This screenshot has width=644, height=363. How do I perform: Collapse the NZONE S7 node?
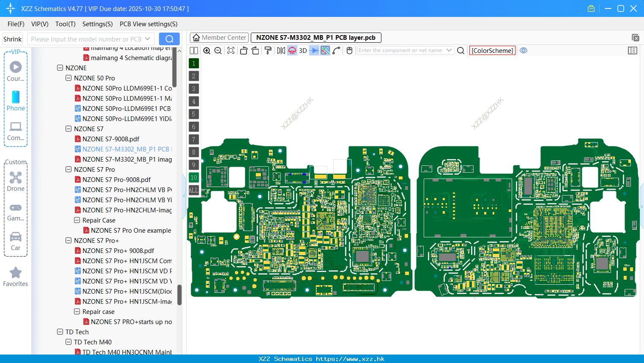coord(69,129)
